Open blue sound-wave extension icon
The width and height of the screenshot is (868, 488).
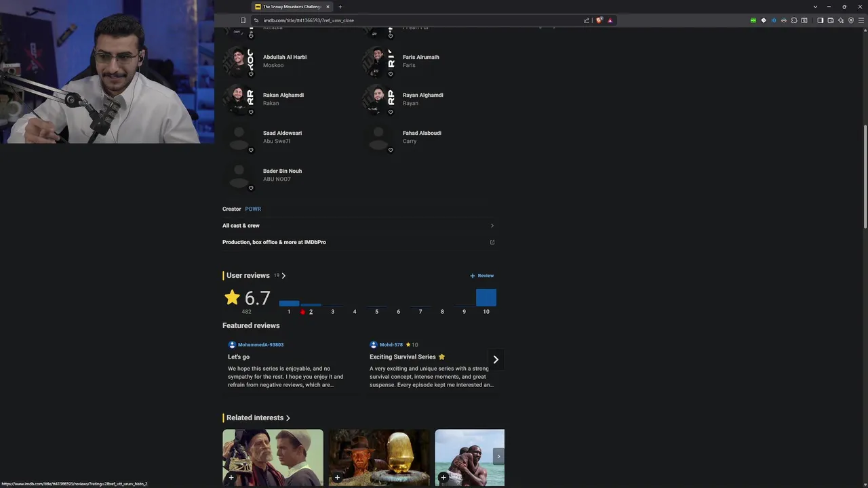click(x=774, y=20)
